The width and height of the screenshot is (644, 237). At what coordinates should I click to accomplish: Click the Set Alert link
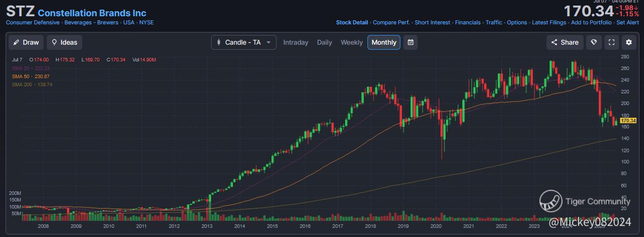point(628,22)
